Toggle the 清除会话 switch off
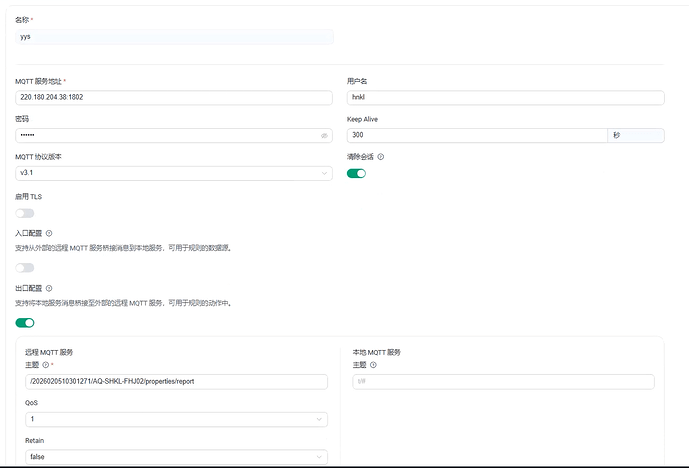This screenshot has height=468, width=689. (356, 173)
